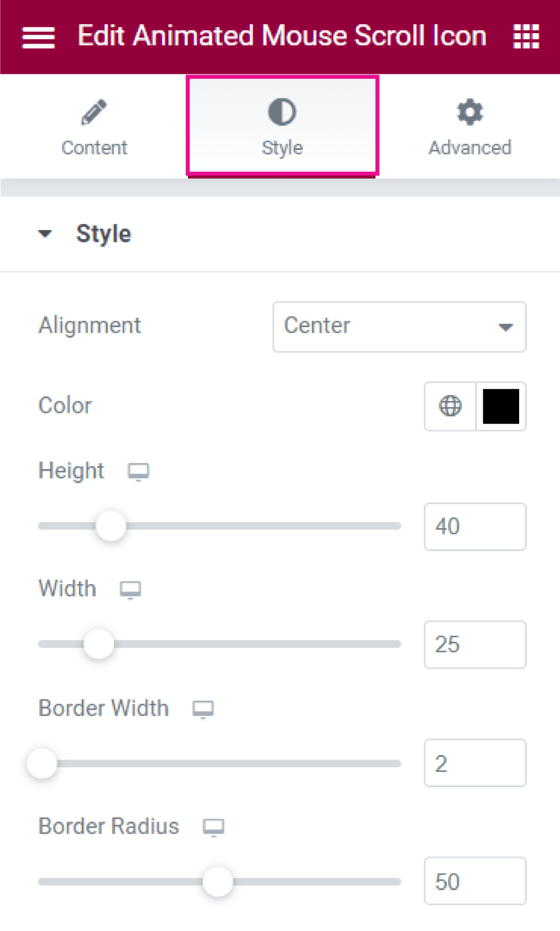Click the Advanced gear icon

pyautogui.click(x=469, y=112)
